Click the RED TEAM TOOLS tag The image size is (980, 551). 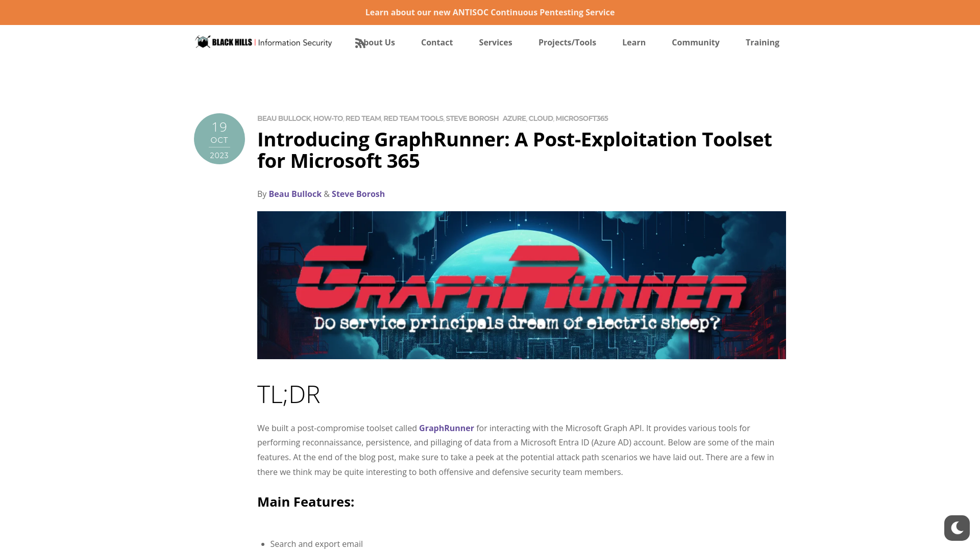[x=413, y=118]
